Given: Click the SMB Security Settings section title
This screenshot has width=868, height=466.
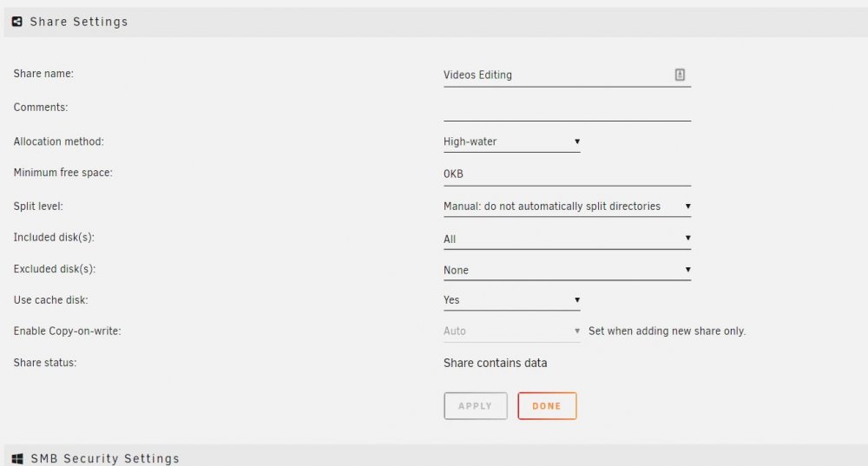Looking at the screenshot, I should coord(105,459).
